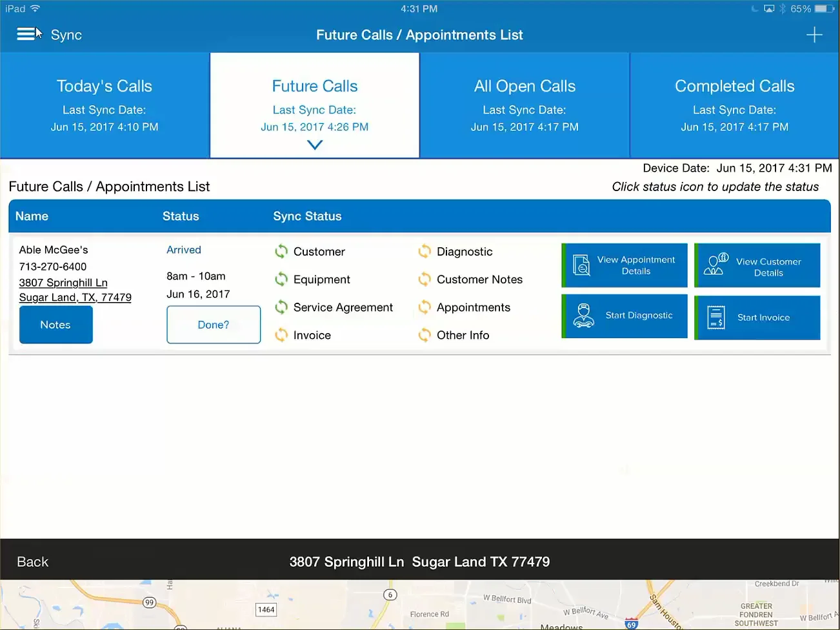The width and height of the screenshot is (840, 630).
Task: Tap the Do Not Disturb moon icon
Action: (x=754, y=9)
